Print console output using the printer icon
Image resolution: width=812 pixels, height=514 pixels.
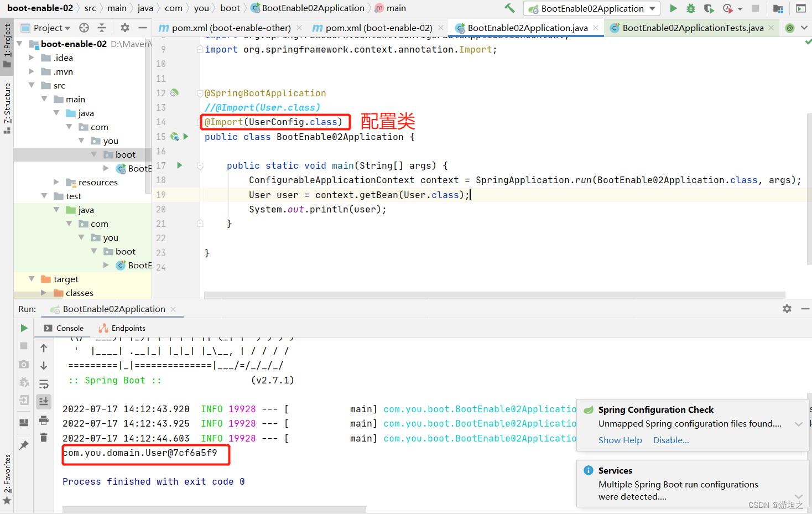point(43,420)
